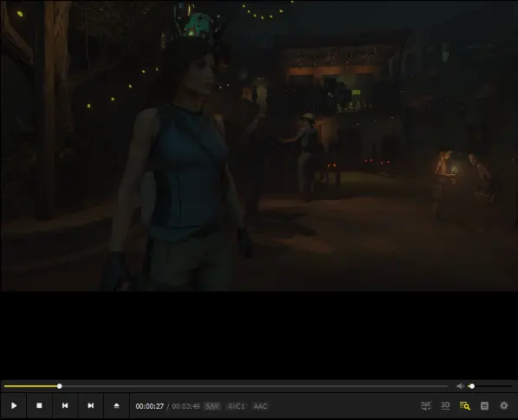Seek forward on the unplayed timeline
518x420 pixels.
point(255,386)
